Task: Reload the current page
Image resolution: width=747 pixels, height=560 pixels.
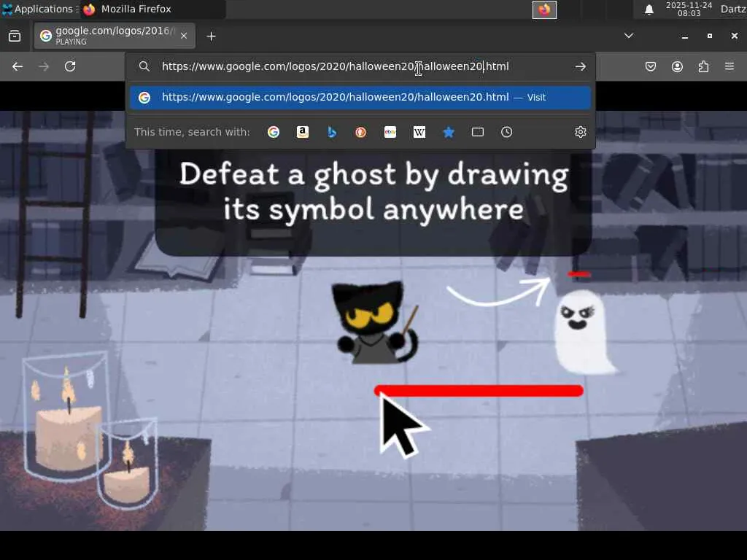Action: click(x=70, y=66)
